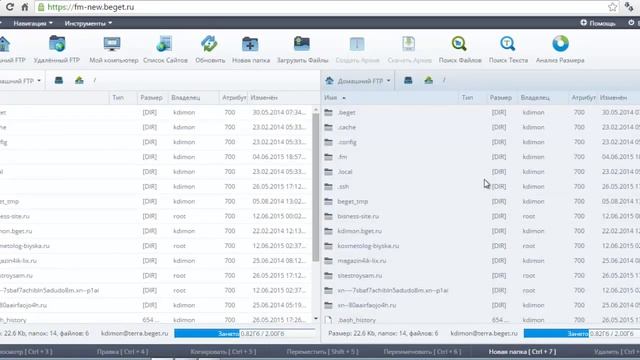Click Переместить [Shift + 5] bottom button
This screenshot has width=640, height=360.
pyautogui.click(x=322, y=351)
